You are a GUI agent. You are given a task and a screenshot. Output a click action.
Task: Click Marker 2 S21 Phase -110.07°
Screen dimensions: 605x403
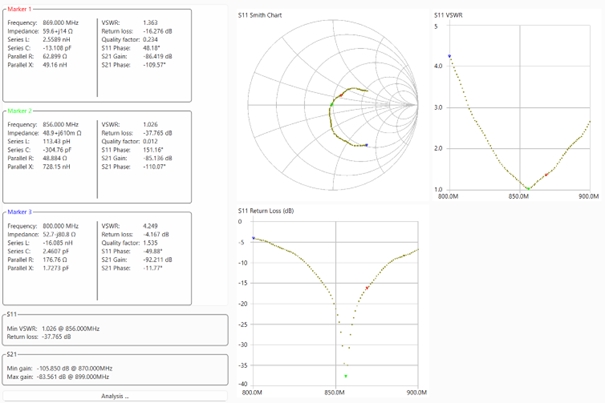154,167
